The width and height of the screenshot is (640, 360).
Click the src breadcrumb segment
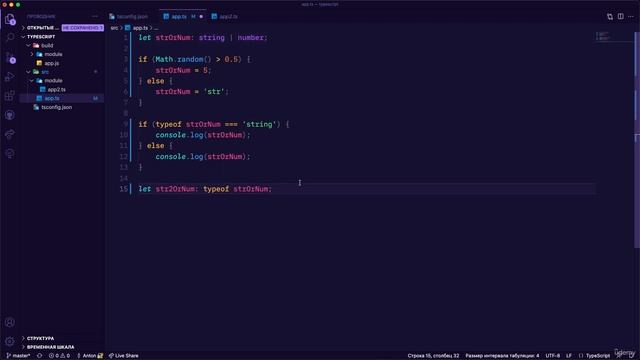coord(114,28)
